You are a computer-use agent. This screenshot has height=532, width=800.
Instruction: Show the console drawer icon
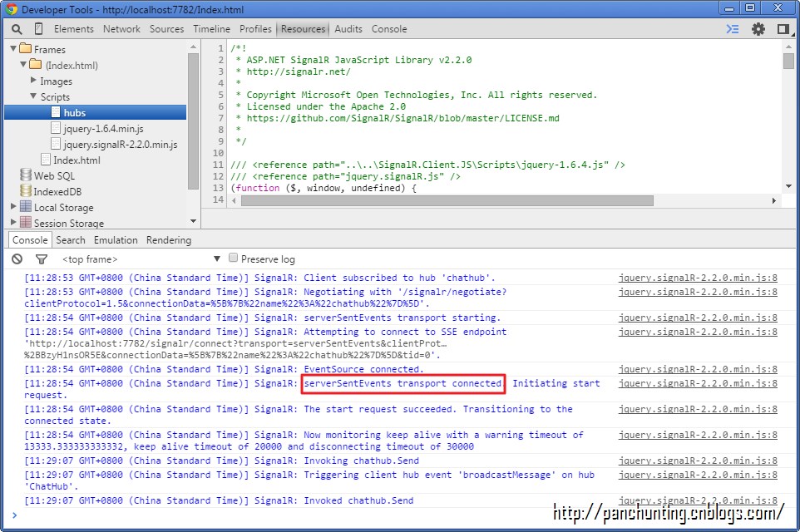point(733,29)
